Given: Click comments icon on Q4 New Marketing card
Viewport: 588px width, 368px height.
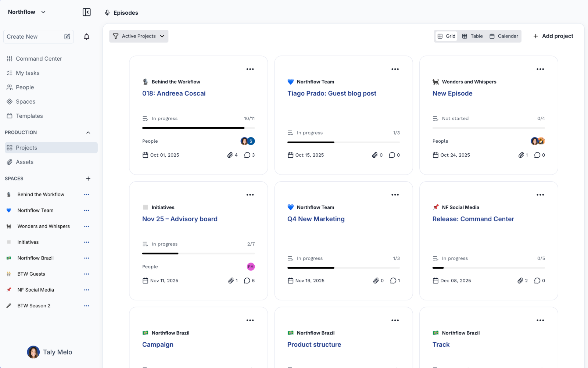Looking at the screenshot, I should pos(393,281).
